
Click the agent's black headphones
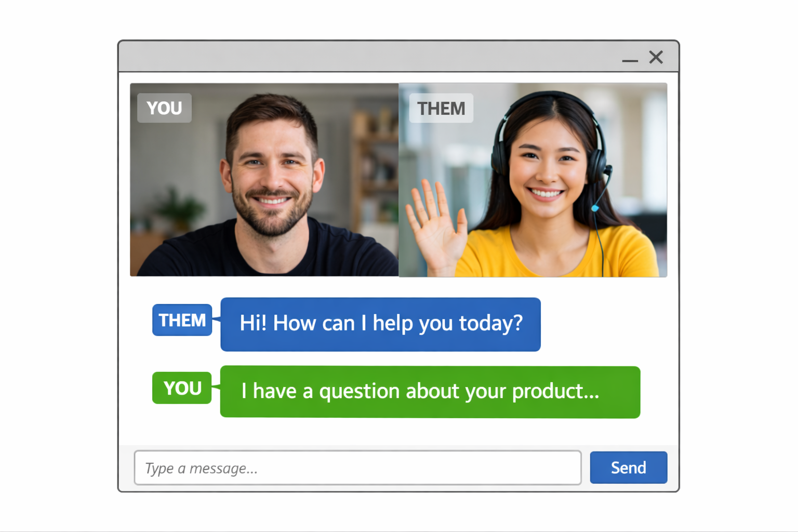550,136
